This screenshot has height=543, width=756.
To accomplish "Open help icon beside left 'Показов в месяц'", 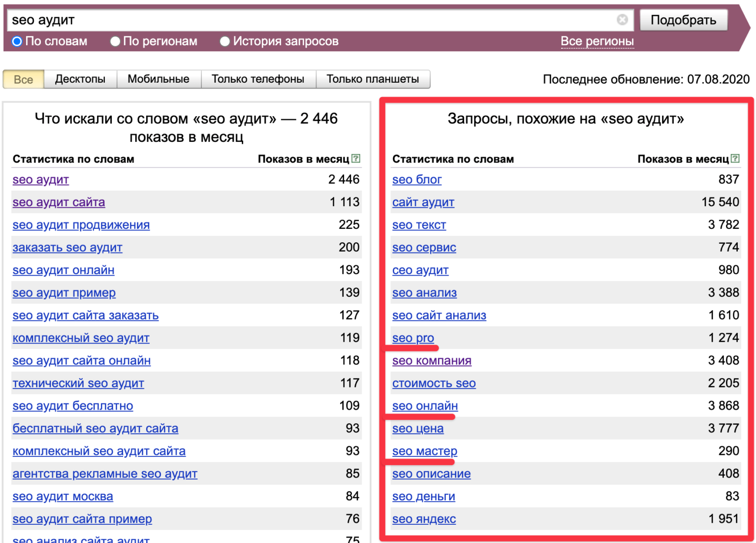I will point(356,159).
